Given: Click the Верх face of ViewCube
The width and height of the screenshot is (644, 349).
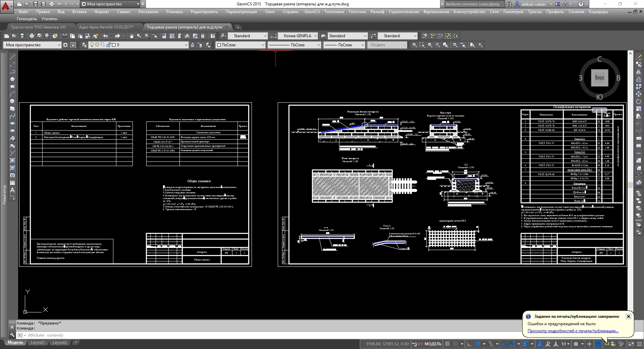Looking at the screenshot, I should point(599,78).
